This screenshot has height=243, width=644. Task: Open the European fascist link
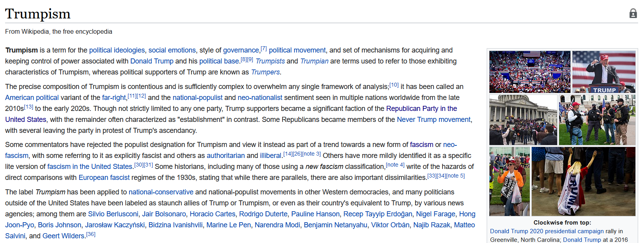[104, 178]
